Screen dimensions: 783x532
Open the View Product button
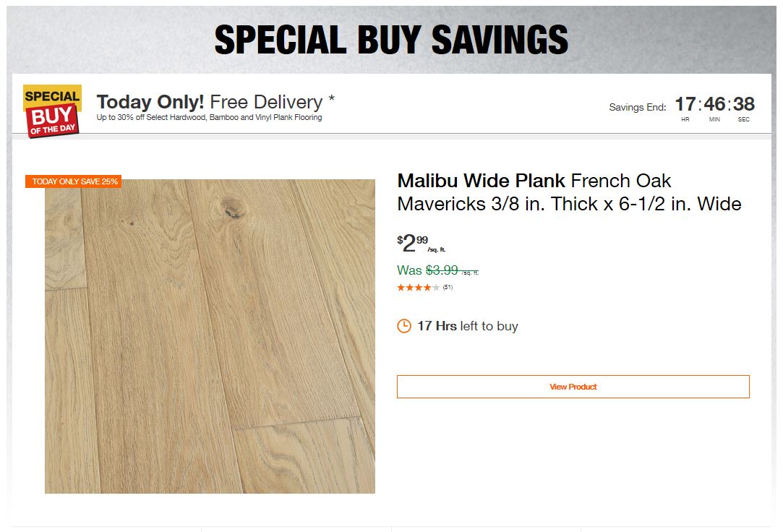(x=573, y=387)
